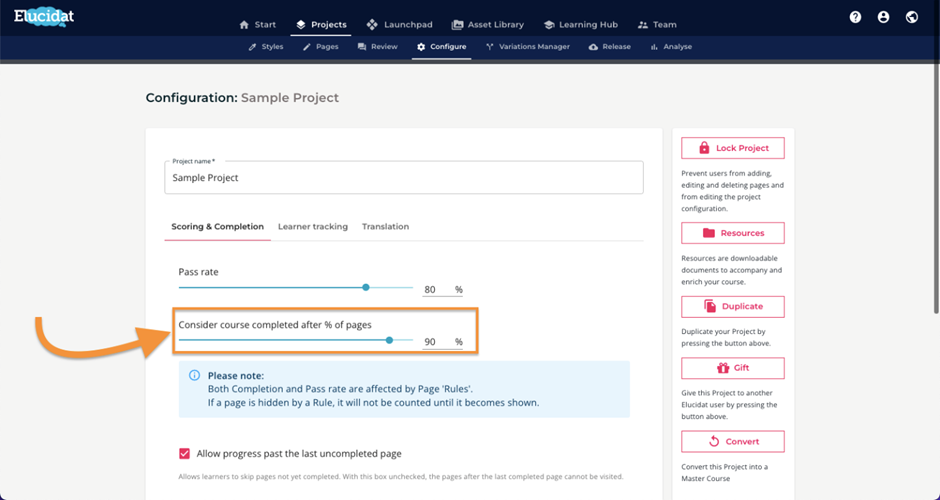The width and height of the screenshot is (940, 500).
Task: Click the Pass rate slider handle
Action: pyautogui.click(x=366, y=287)
